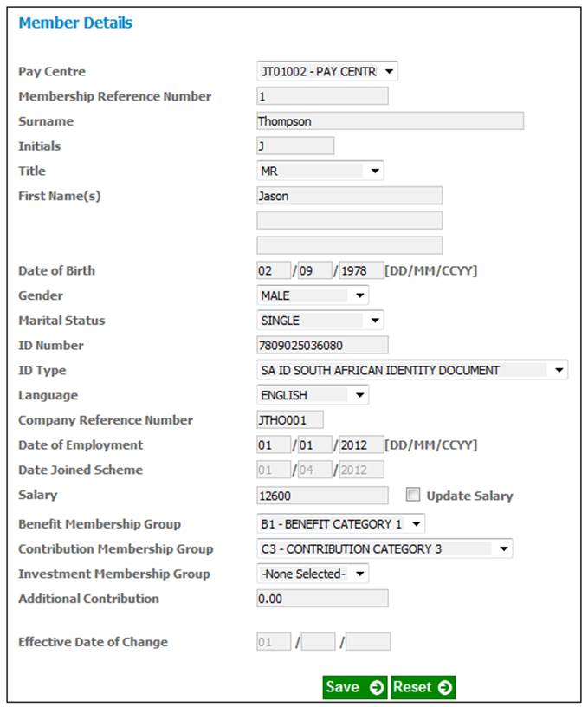
Task: Open the ID Type dropdown
Action: (x=412, y=370)
